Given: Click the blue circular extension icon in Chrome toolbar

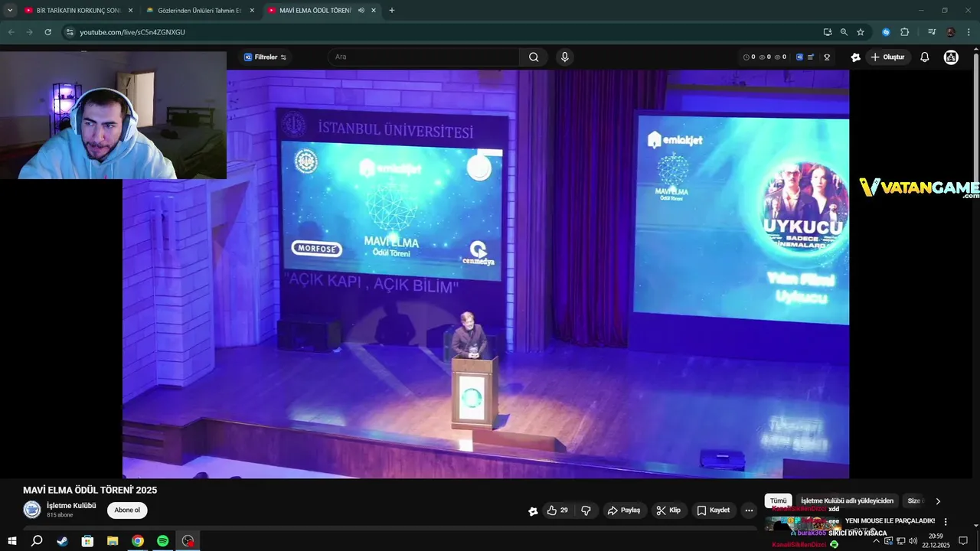Looking at the screenshot, I should [886, 32].
